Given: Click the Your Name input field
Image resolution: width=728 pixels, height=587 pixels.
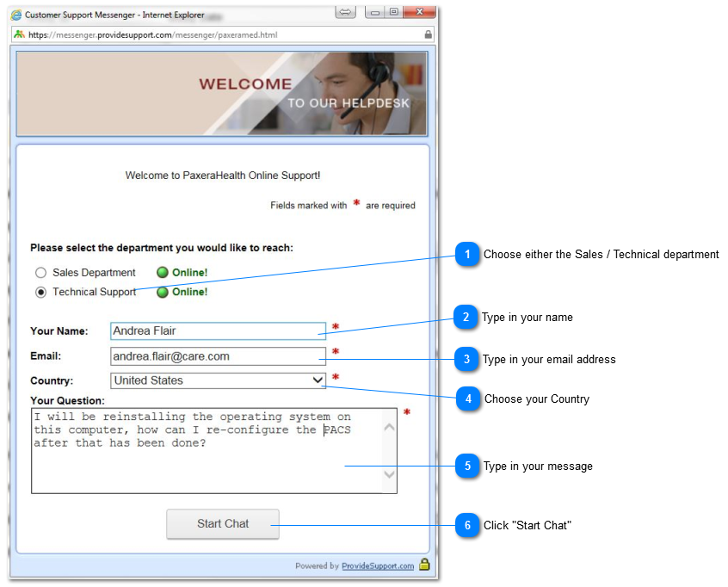Looking at the screenshot, I should click(218, 331).
